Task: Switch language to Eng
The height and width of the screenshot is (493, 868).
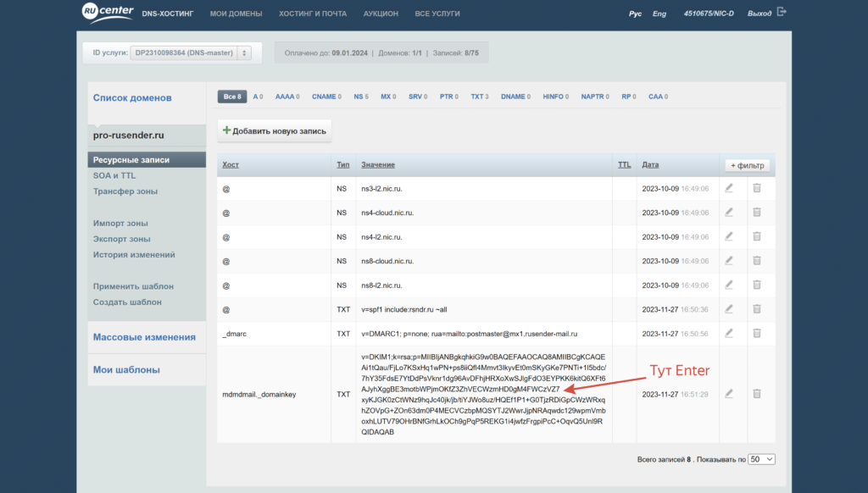Action: pyautogui.click(x=659, y=14)
